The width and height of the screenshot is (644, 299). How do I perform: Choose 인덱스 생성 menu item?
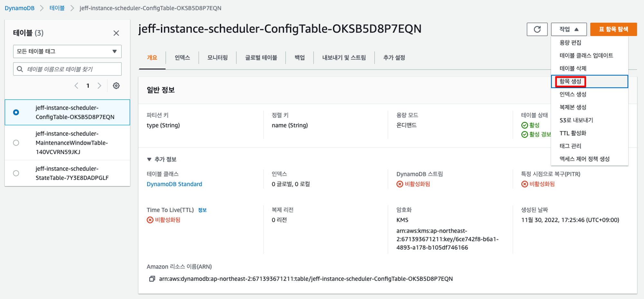click(589, 94)
